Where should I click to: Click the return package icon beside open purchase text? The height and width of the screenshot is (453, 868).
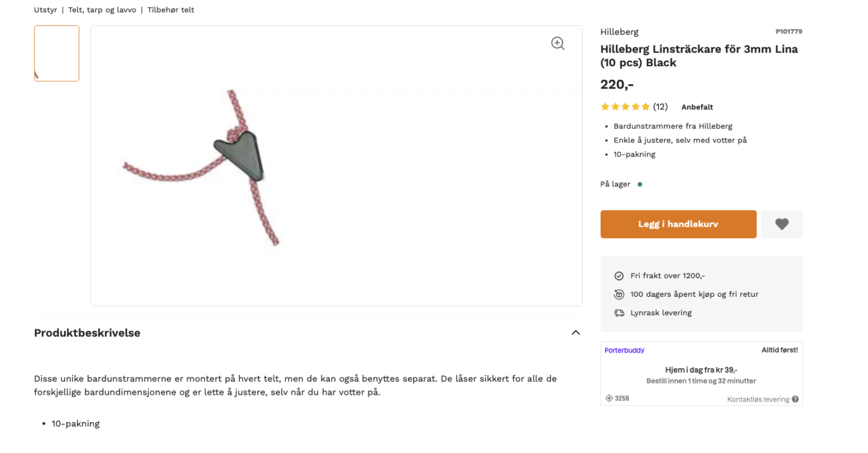tap(618, 294)
